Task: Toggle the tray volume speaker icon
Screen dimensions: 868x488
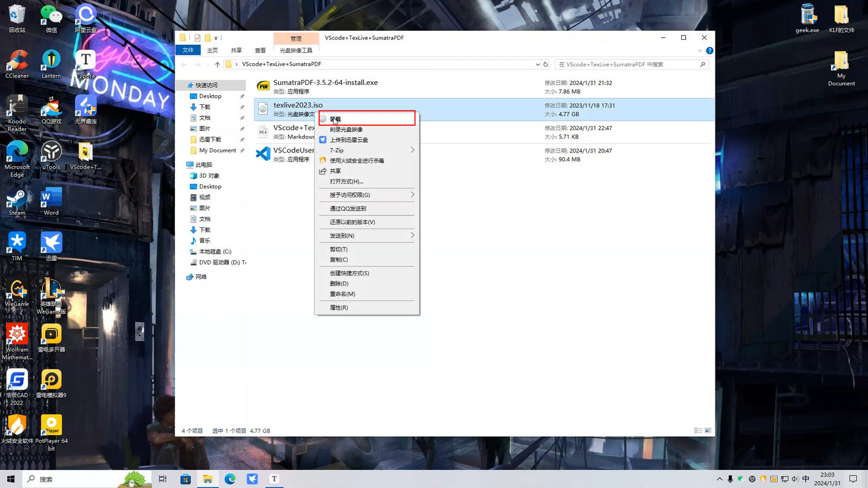Action: coord(795,479)
